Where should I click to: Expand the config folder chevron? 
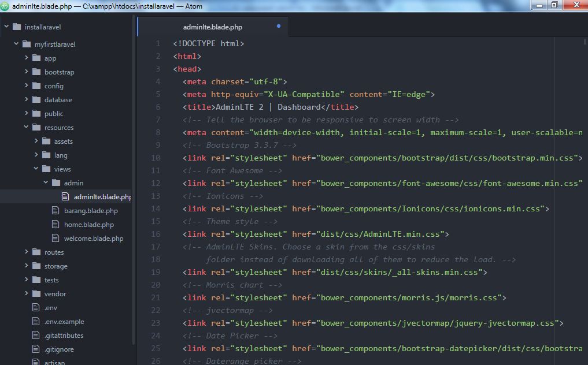click(x=26, y=85)
